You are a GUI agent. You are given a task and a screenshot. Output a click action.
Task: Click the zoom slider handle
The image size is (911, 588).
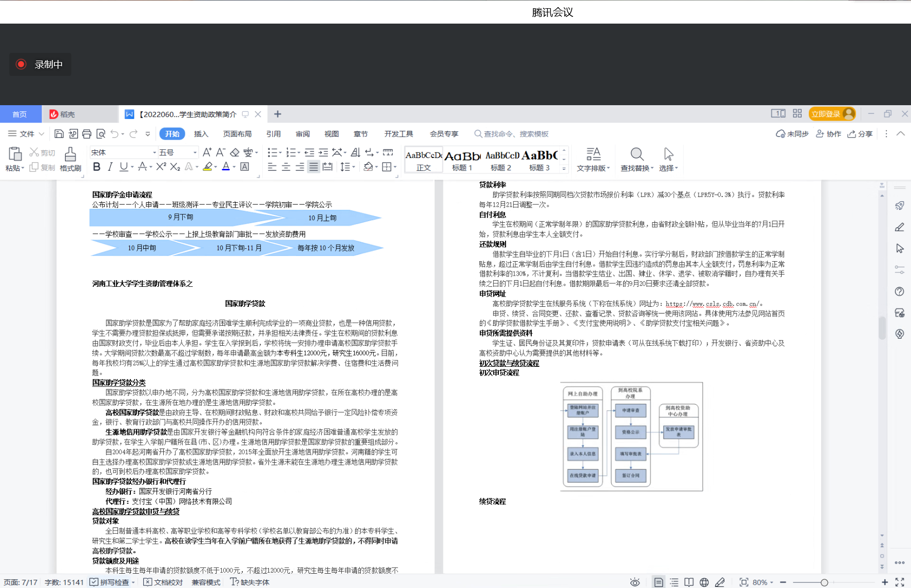[x=824, y=582]
